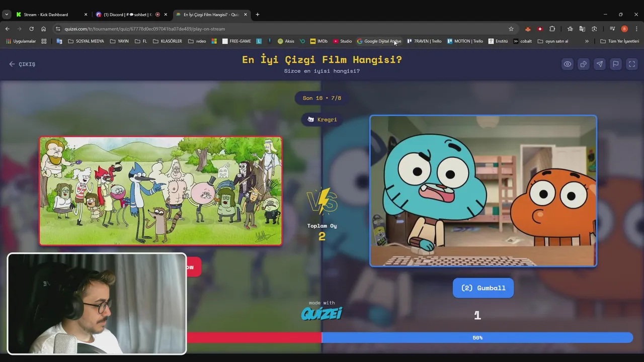The width and height of the screenshot is (644, 362).
Task: Open the IMDb bookmark
Action: (318, 41)
